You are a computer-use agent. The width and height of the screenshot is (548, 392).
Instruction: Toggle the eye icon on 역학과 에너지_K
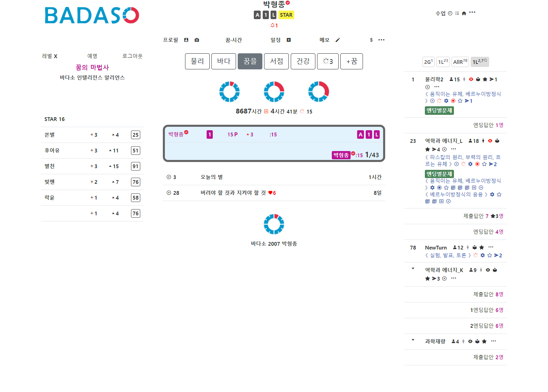[x=488, y=270]
